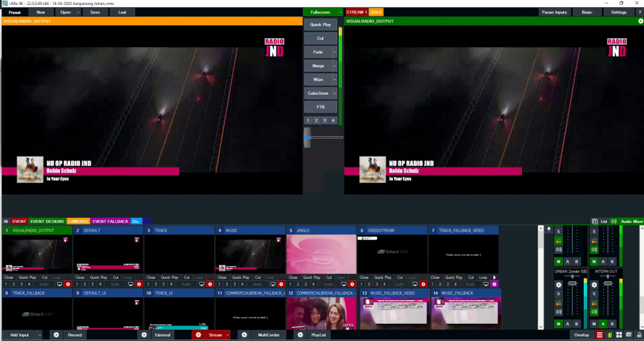Open INTERN OUT audio settings gear
This screenshot has width=644, height=341.
pyautogui.click(x=594, y=284)
